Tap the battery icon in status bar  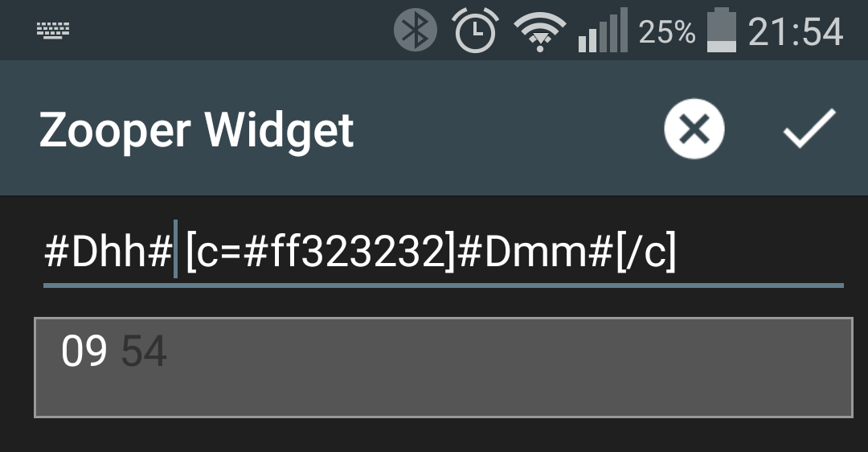point(722,30)
